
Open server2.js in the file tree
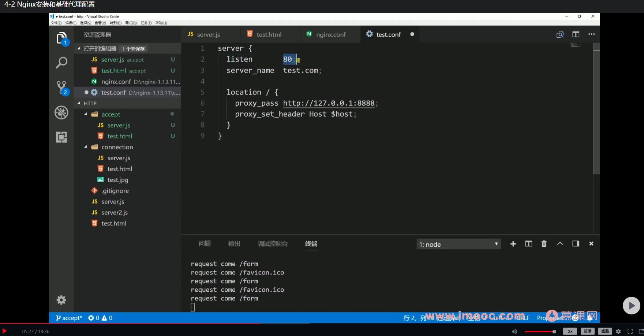[127, 213]
